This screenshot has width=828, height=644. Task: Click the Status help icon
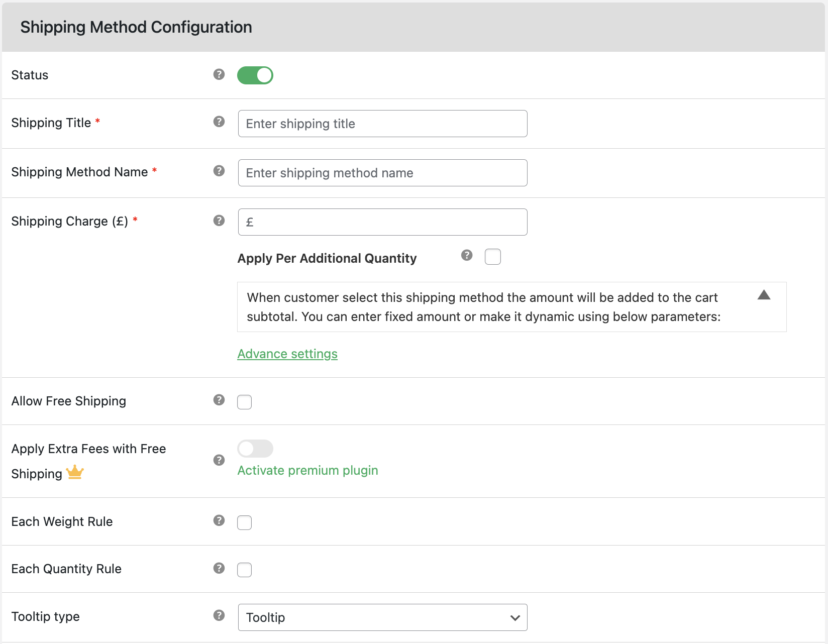(219, 74)
